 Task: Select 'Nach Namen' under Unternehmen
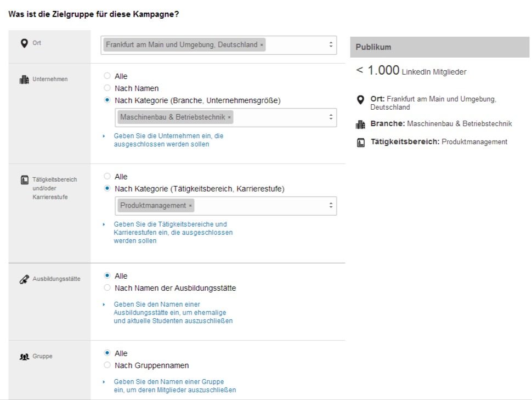click(x=109, y=87)
